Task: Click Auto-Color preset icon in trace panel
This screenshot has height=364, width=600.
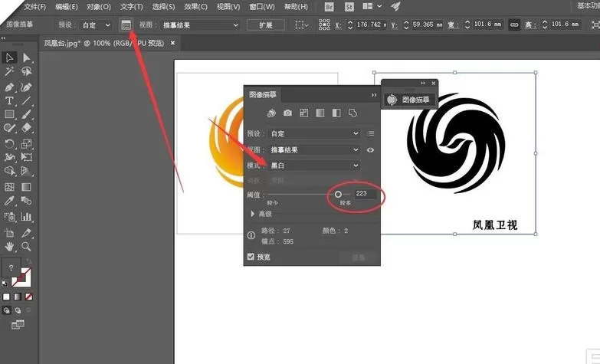Action: 272,113
